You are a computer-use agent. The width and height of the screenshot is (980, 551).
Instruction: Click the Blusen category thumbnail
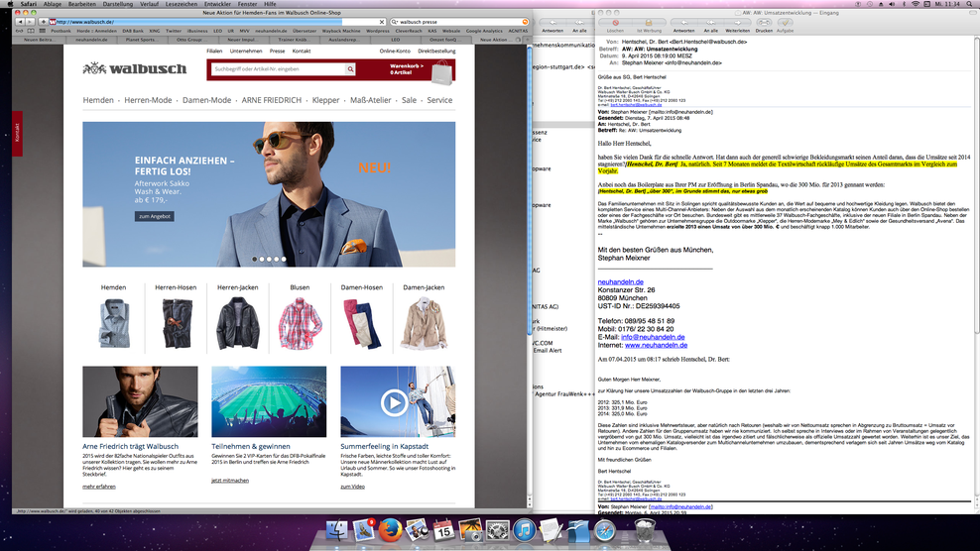[300, 323]
